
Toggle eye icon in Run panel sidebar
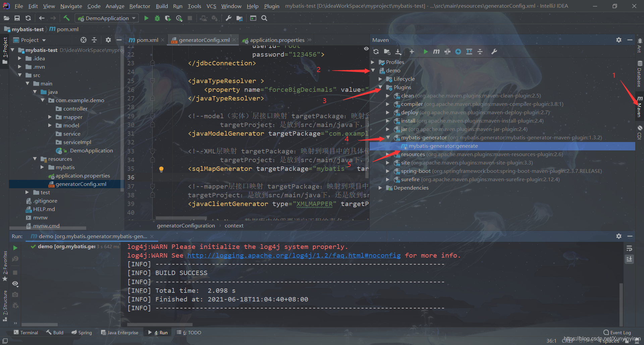point(15,283)
